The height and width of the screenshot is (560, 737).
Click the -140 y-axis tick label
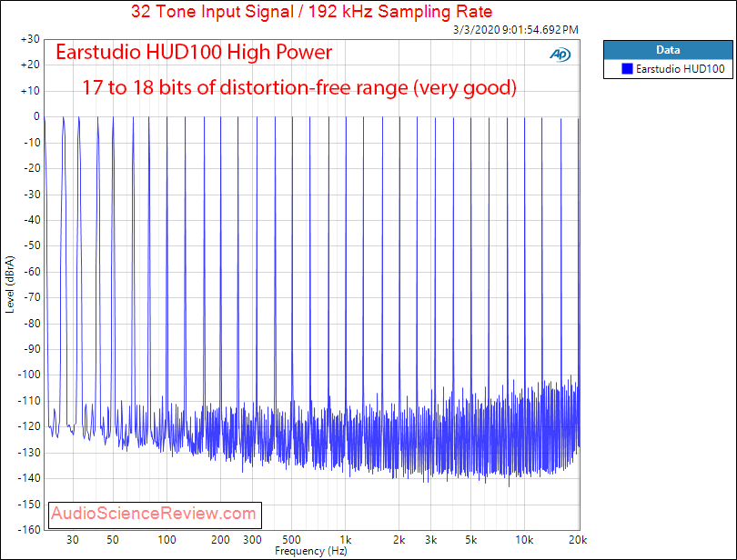[x=29, y=478]
